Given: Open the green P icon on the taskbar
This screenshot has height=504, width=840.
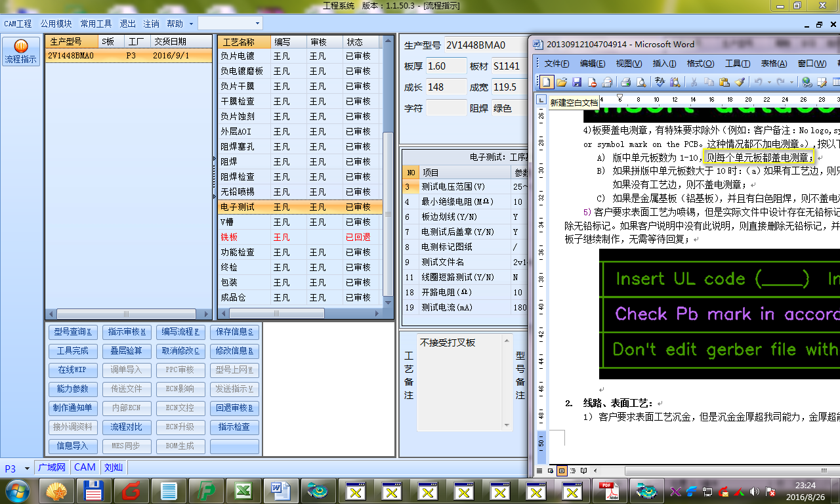Looking at the screenshot, I should coord(206,491).
